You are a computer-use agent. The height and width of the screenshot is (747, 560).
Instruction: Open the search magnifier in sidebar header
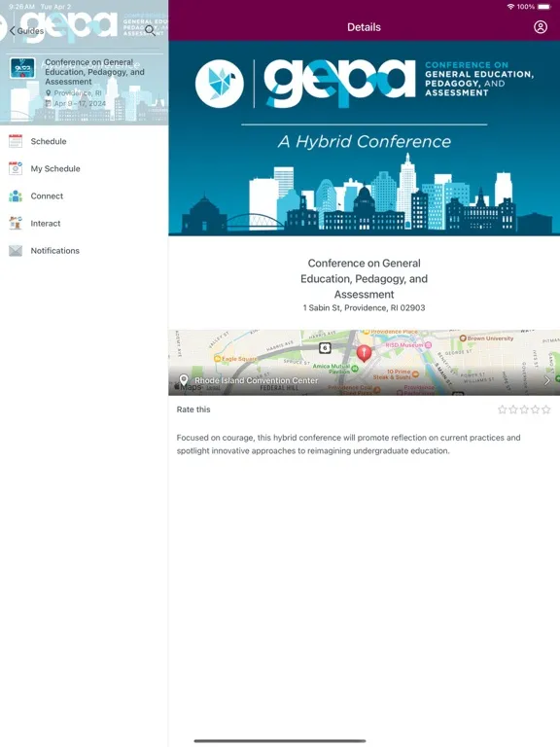150,30
